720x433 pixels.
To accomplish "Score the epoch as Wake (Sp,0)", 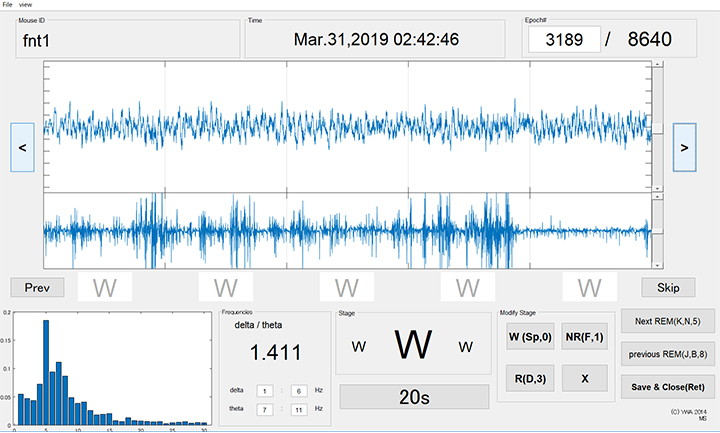I will 530,336.
